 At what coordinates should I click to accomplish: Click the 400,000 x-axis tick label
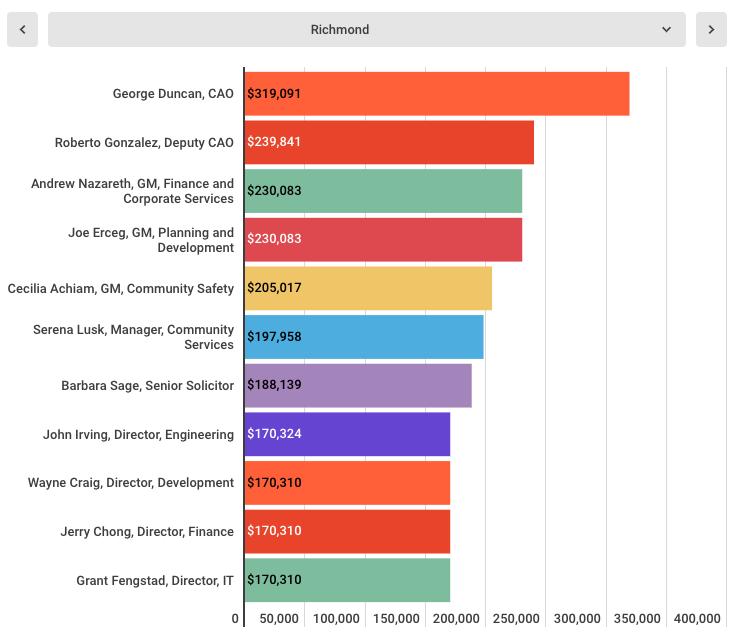[x=696, y=619]
